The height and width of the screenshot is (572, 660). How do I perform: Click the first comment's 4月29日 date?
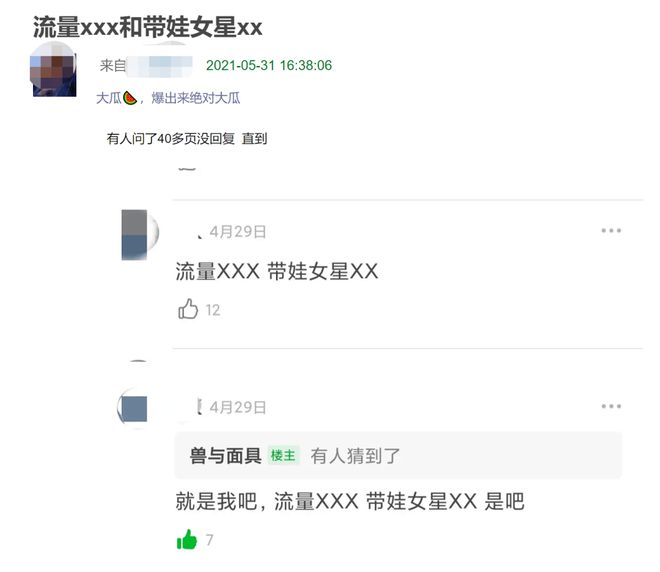[238, 231]
